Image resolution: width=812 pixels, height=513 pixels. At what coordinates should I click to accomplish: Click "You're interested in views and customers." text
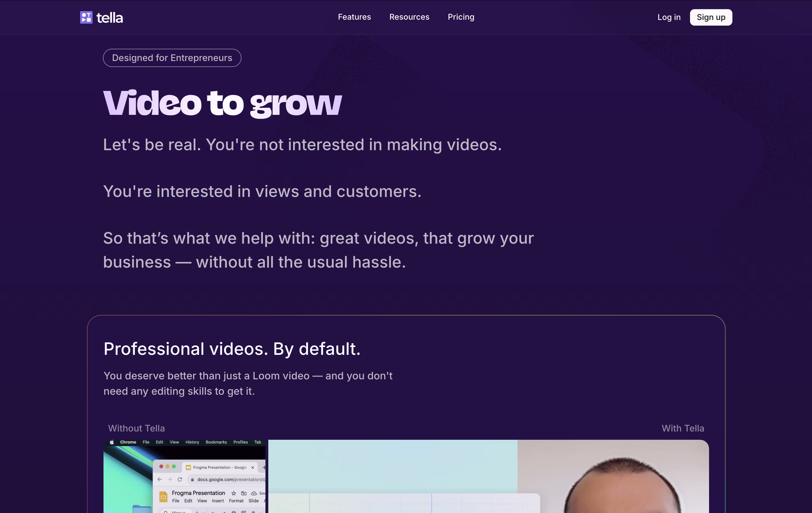(x=262, y=192)
